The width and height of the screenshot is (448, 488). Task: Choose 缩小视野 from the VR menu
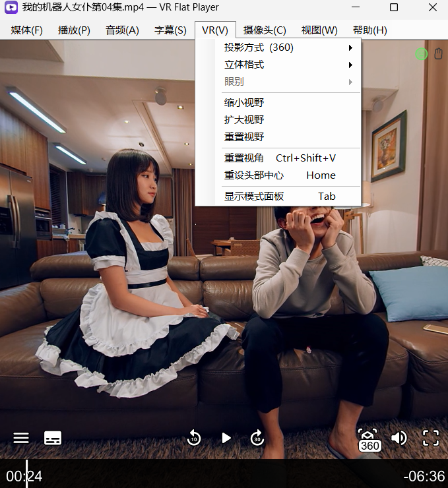(x=278, y=102)
